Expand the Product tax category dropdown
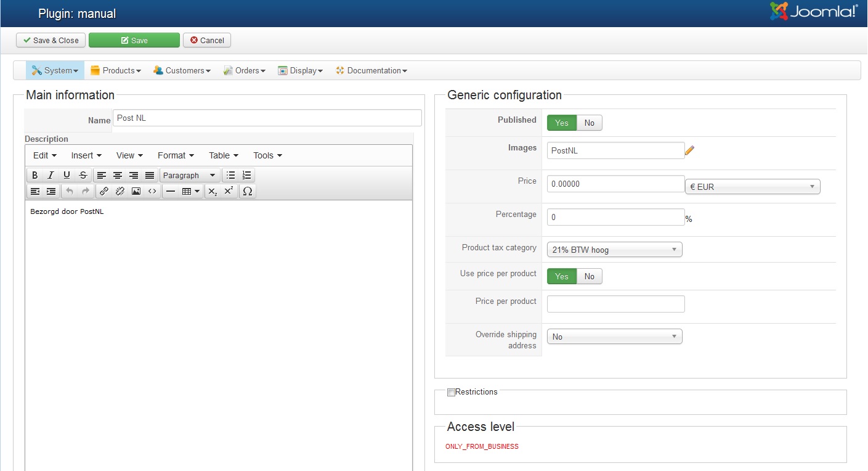Screen dimensions: 868x471 tap(614, 250)
